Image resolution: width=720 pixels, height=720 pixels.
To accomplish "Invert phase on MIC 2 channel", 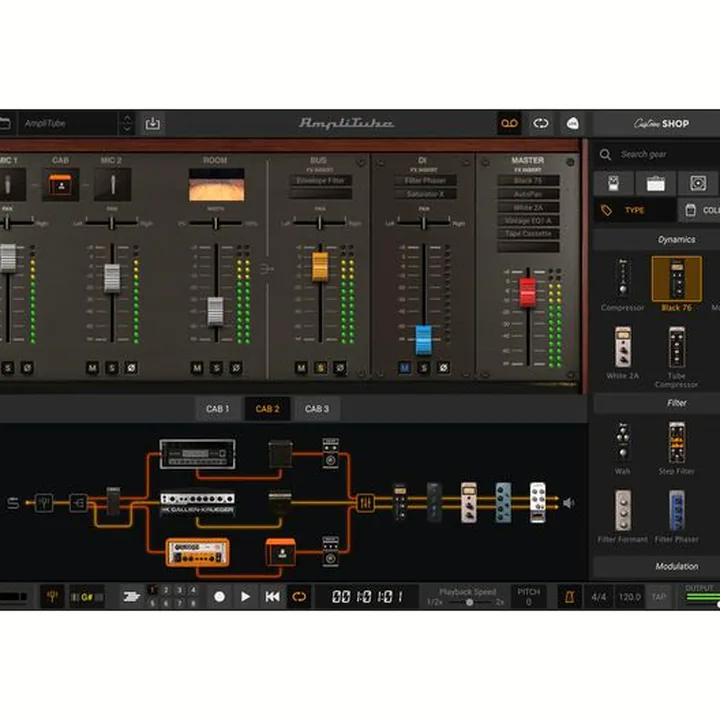I will tap(131, 368).
